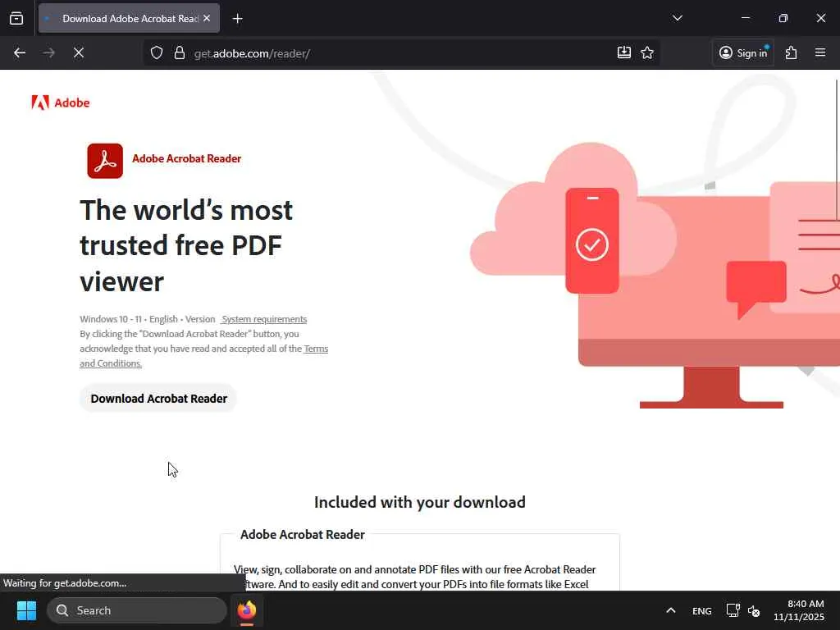This screenshot has height=630, width=840.
Task: Expand the list all tabs chevron
Action: 677,18
